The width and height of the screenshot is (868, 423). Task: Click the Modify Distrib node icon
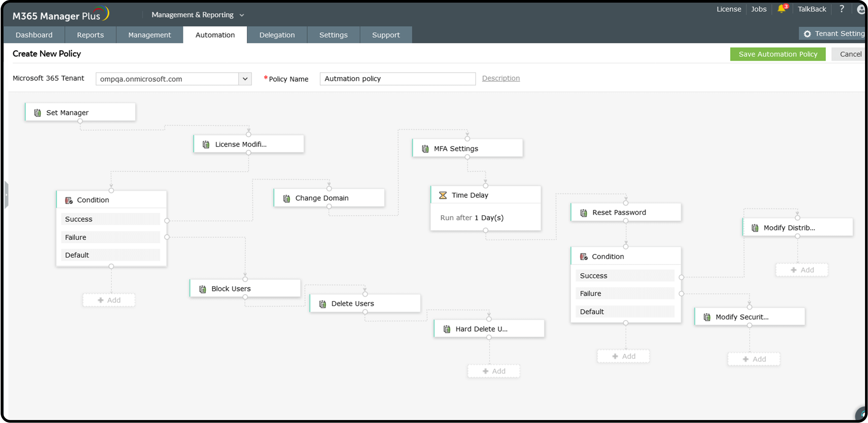754,227
